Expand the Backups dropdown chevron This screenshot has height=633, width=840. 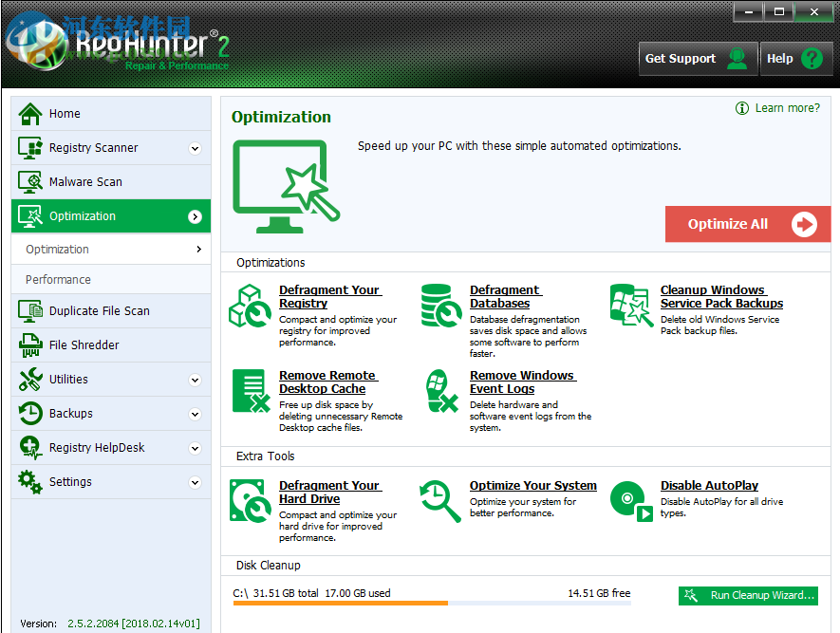pos(195,415)
